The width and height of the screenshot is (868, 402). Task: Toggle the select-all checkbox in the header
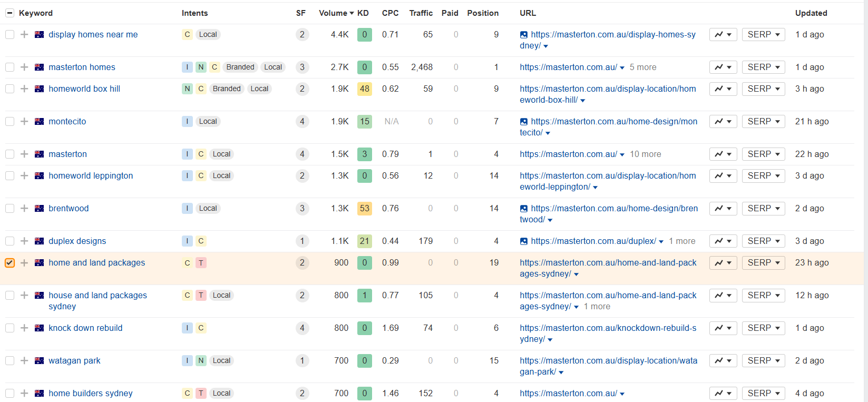(9, 13)
